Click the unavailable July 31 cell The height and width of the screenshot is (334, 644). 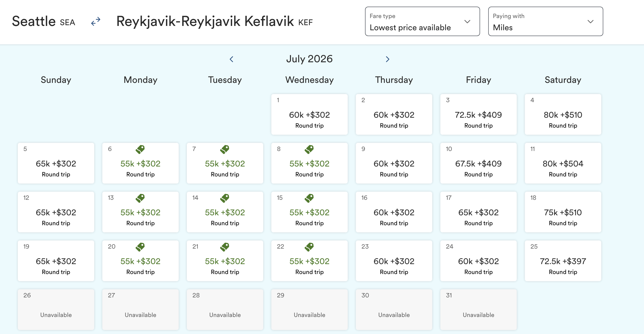[x=479, y=310]
